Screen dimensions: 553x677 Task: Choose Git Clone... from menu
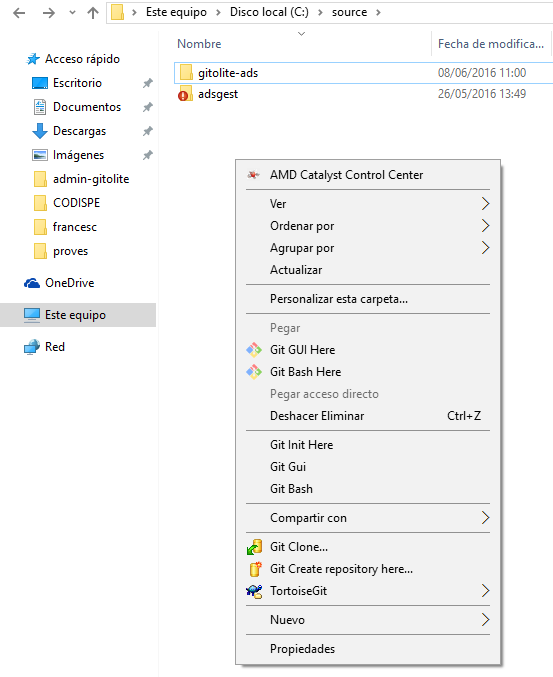368,547
